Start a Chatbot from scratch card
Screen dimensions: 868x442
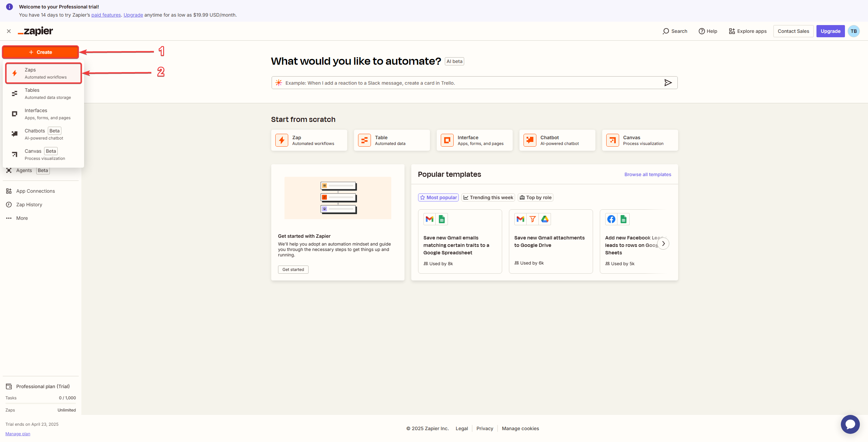[557, 140]
